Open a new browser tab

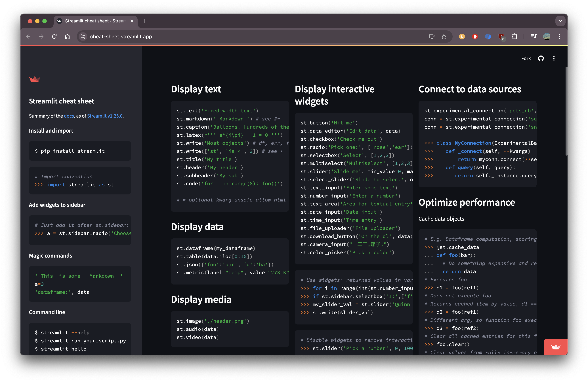(145, 21)
